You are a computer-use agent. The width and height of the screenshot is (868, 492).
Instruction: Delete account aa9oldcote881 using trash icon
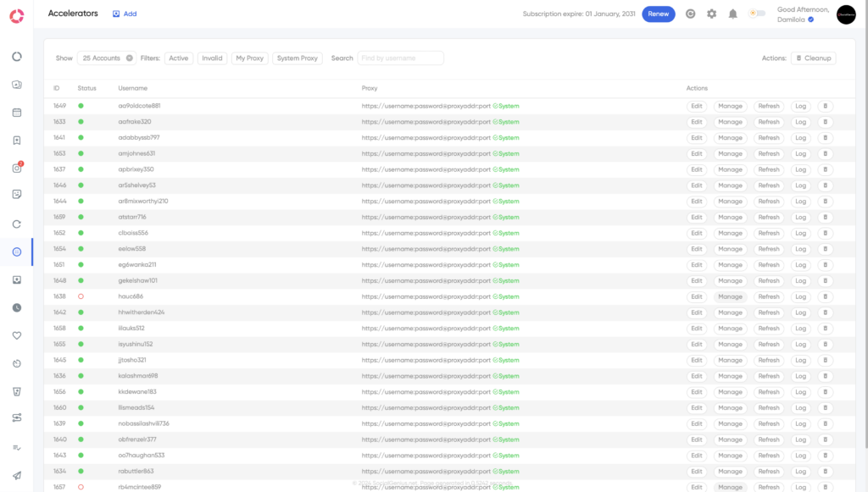tap(826, 106)
